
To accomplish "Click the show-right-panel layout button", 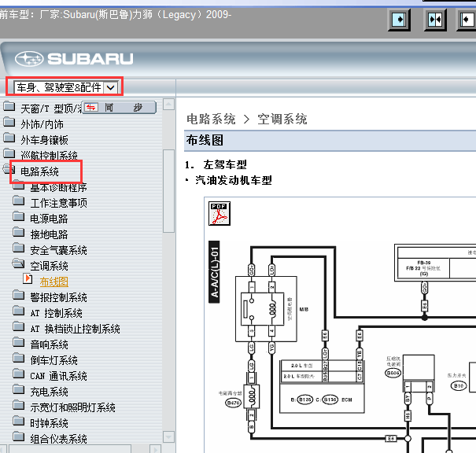I will point(399,20).
